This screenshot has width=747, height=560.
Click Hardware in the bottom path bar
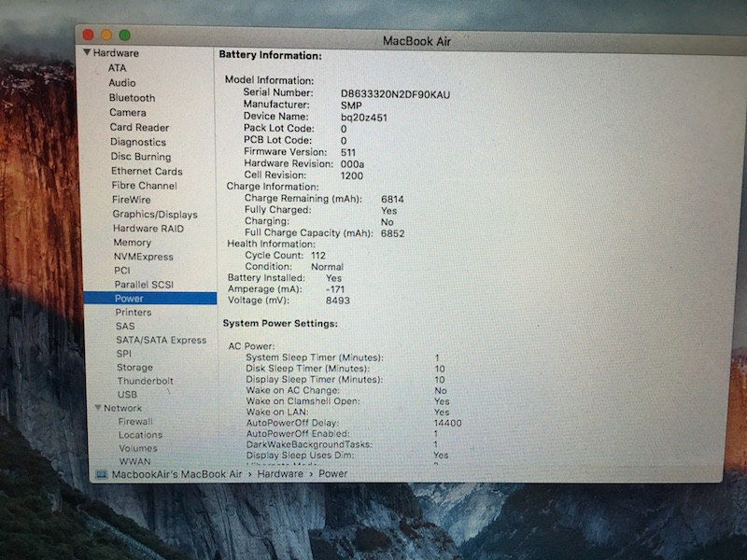click(x=280, y=474)
